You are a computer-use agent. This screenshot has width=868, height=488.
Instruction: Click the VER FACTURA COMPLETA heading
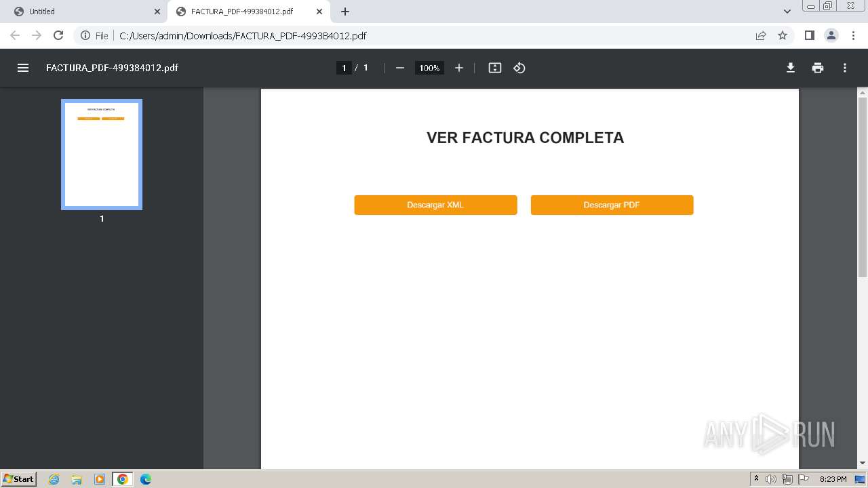pos(525,138)
